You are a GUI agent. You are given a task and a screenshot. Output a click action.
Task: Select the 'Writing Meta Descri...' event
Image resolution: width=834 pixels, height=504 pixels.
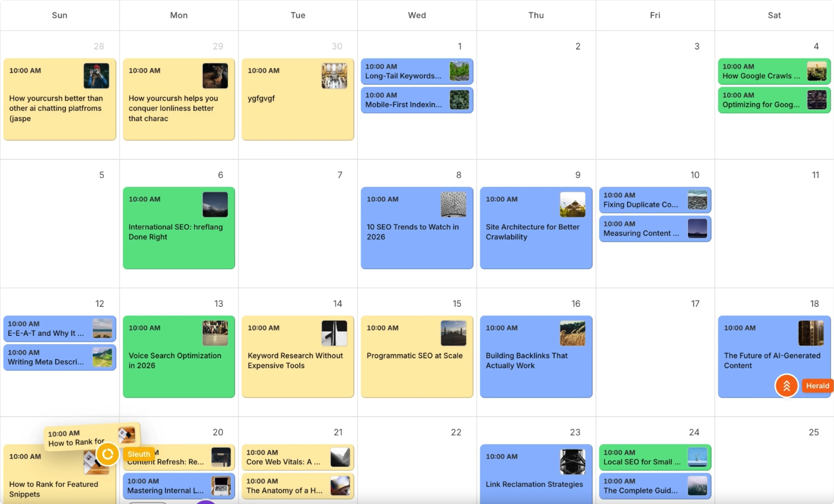click(x=60, y=357)
